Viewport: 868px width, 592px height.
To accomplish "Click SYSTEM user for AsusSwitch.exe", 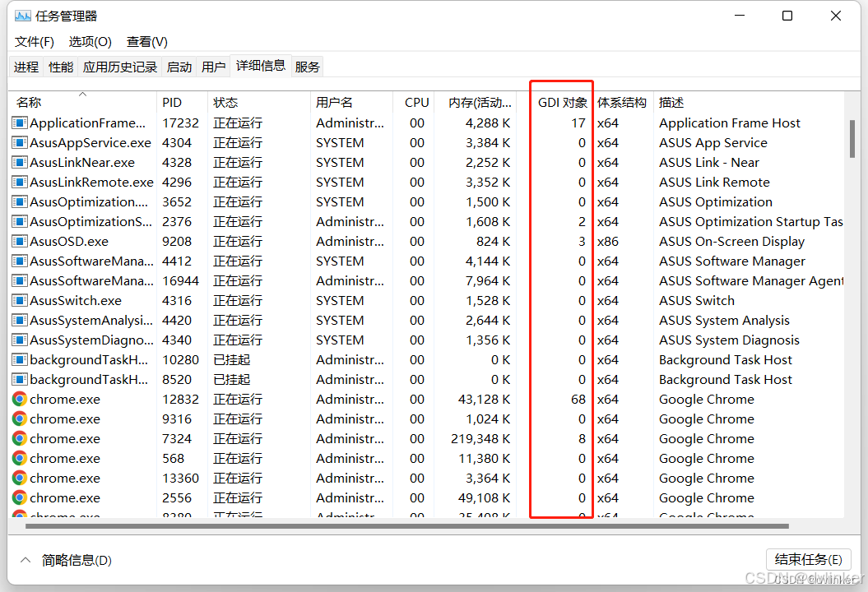I will click(x=340, y=300).
